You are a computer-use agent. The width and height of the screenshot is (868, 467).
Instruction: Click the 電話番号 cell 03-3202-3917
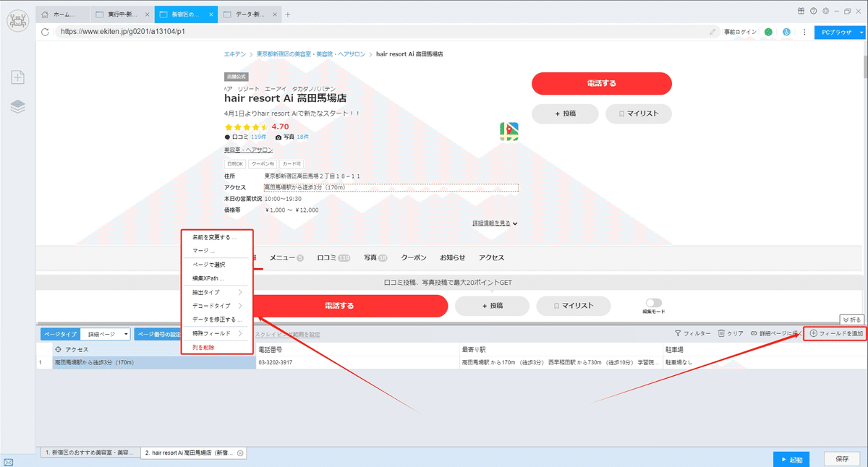[359, 362]
